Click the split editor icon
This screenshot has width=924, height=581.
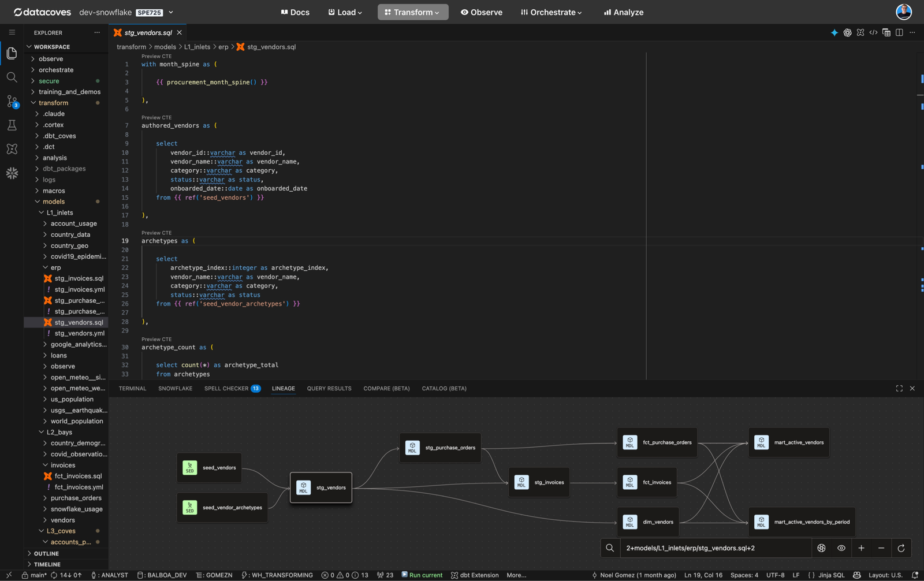pos(899,33)
